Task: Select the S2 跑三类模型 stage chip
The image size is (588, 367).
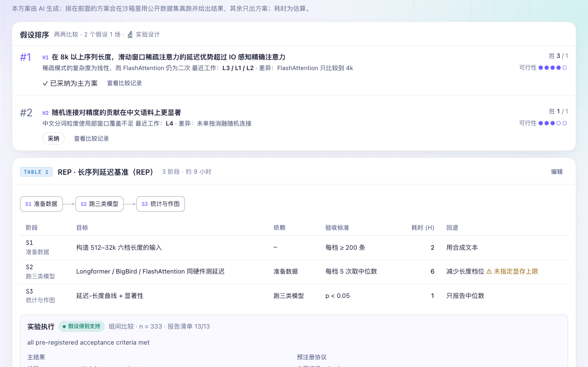Action: coord(100,204)
